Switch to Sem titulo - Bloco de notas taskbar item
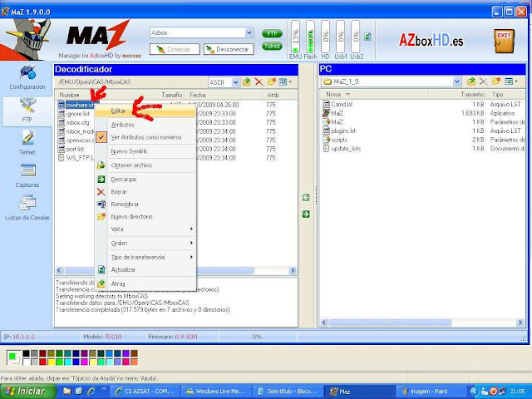This screenshot has width=532, height=399. coord(287,392)
